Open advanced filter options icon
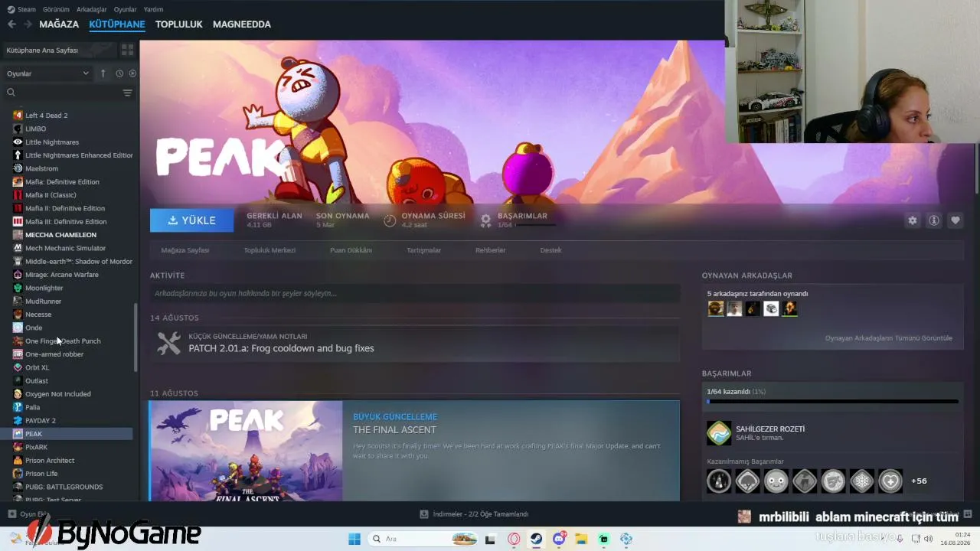This screenshot has height=551, width=980. point(127,93)
